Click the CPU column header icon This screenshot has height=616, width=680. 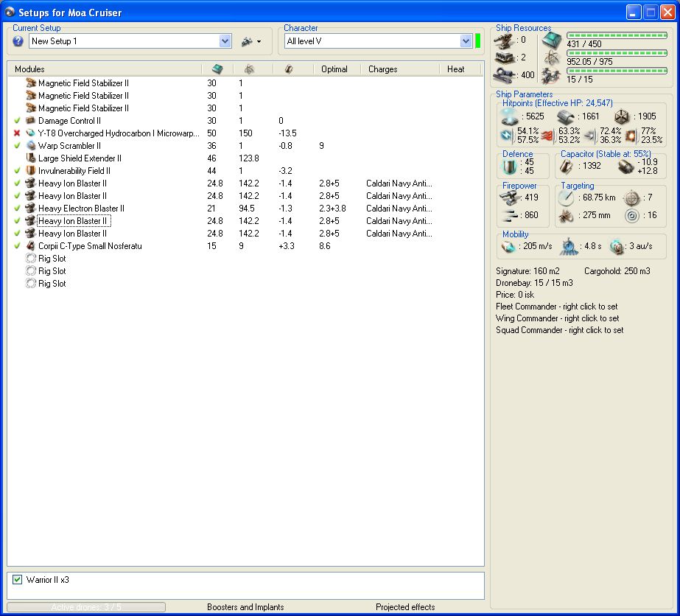(217, 69)
